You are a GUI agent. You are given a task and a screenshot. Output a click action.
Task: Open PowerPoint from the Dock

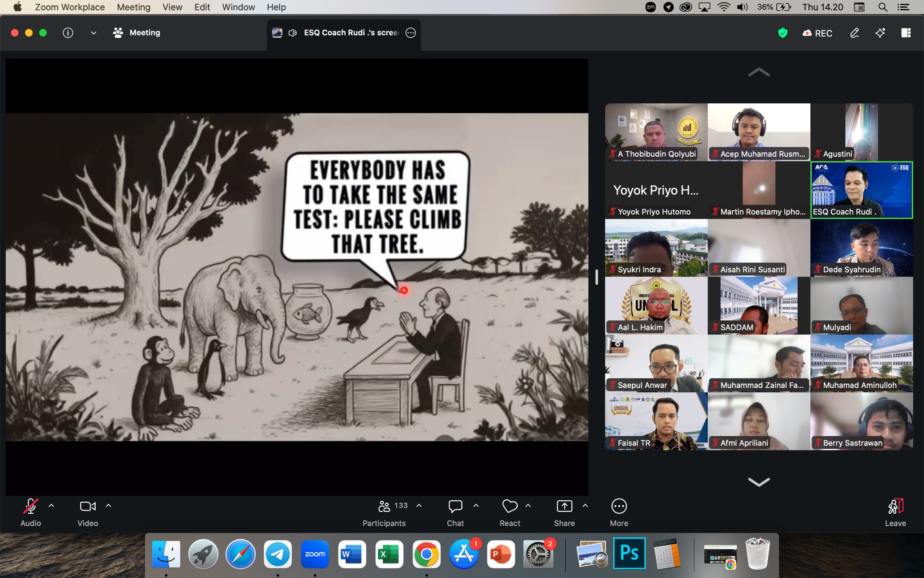pyautogui.click(x=501, y=554)
